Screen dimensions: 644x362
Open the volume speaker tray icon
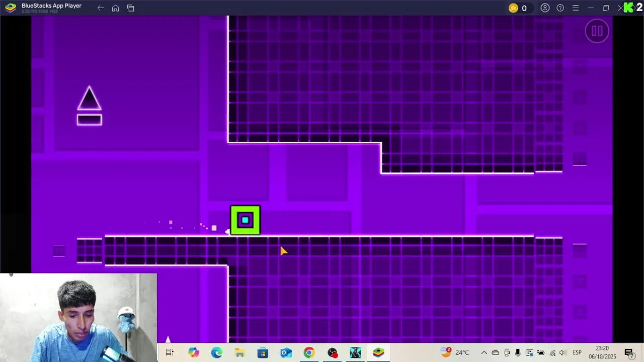click(563, 353)
